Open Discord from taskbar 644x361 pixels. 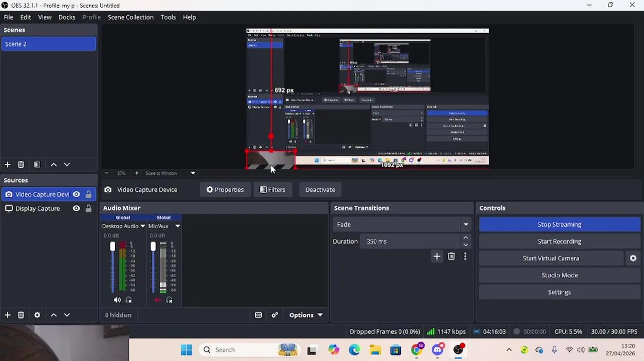click(x=438, y=350)
